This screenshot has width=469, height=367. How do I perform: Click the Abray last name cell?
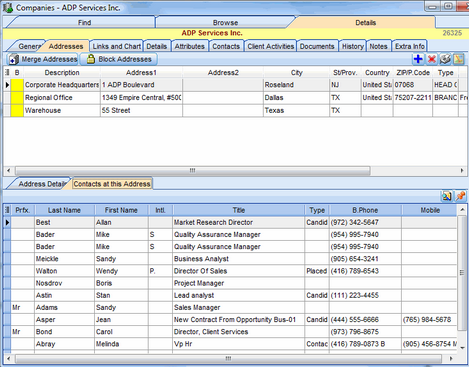[x=65, y=344]
